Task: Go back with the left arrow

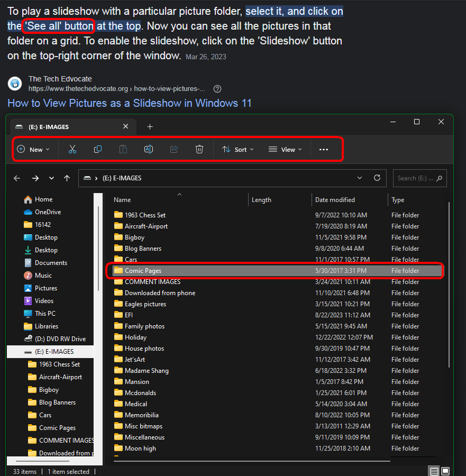Action: (17, 178)
